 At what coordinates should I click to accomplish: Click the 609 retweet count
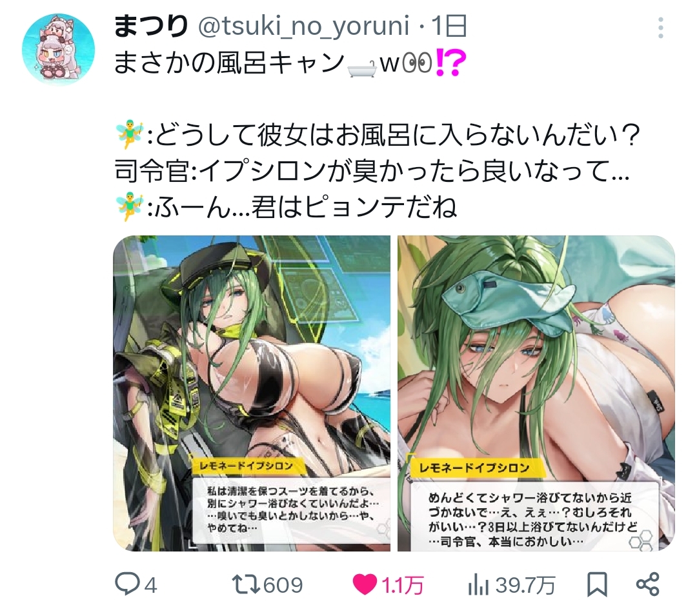click(x=283, y=585)
